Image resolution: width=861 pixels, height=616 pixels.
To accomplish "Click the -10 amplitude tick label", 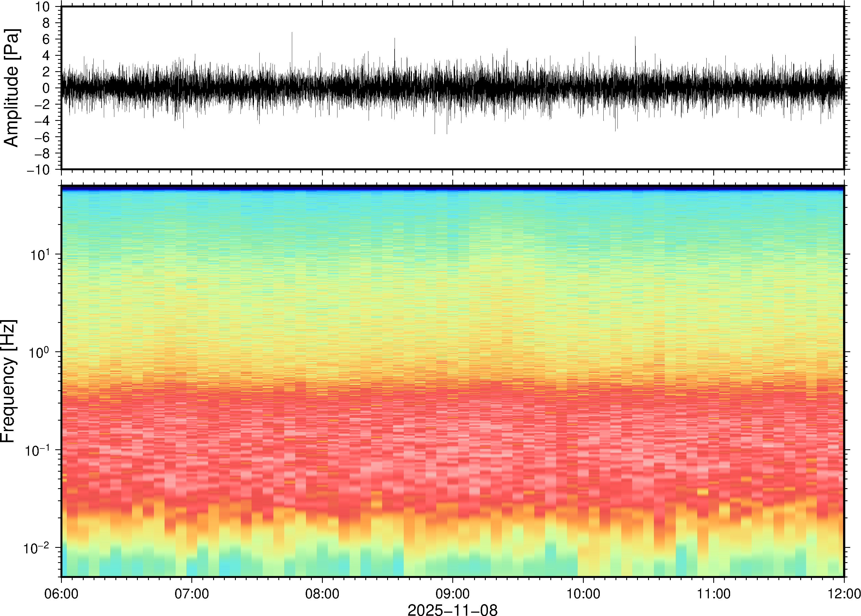I will pos(38,170).
